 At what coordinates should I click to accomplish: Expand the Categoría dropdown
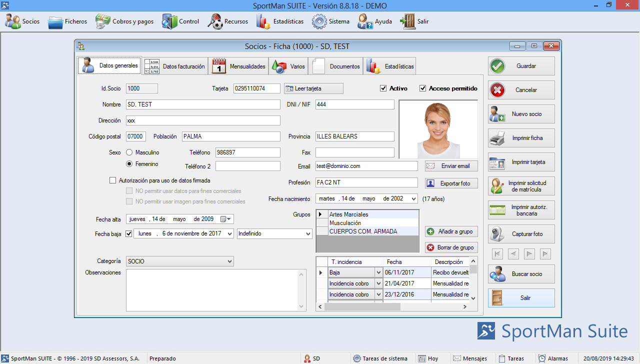(229, 261)
